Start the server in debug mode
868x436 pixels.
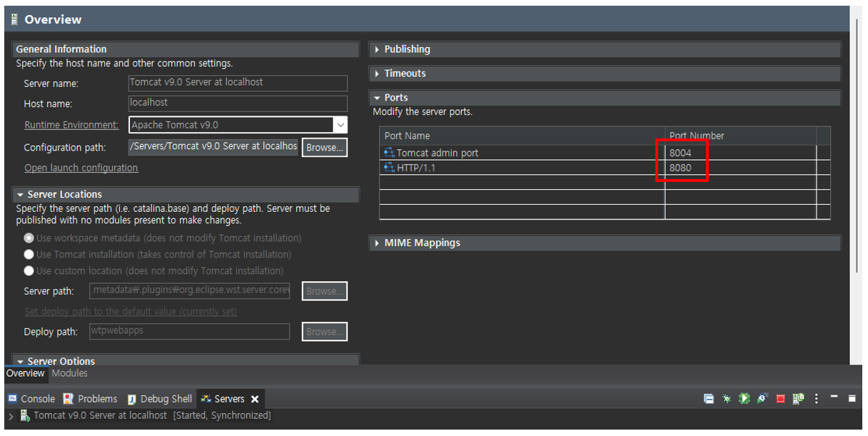(727, 399)
